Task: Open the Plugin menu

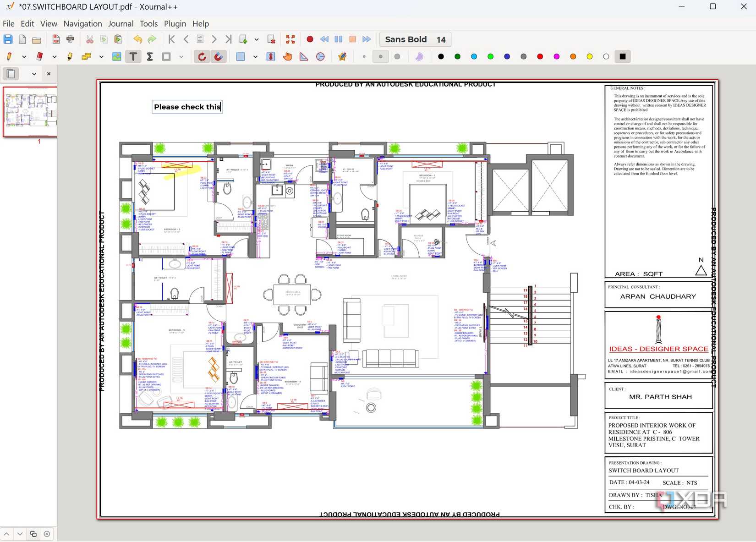Action: click(175, 23)
